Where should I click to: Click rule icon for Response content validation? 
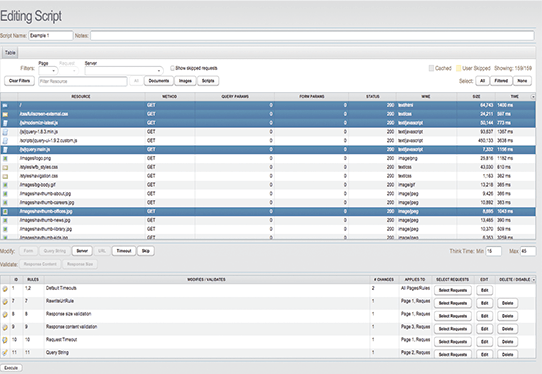(x=5, y=327)
